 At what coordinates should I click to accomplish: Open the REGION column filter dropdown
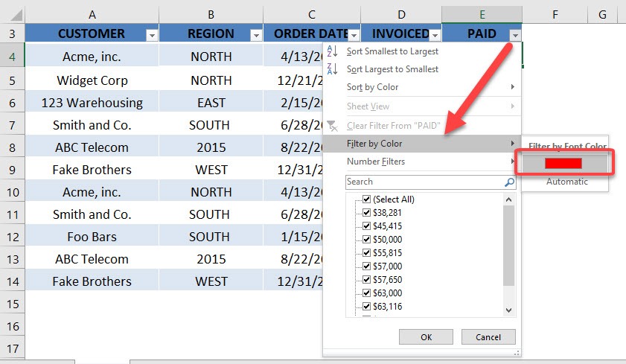click(x=256, y=36)
